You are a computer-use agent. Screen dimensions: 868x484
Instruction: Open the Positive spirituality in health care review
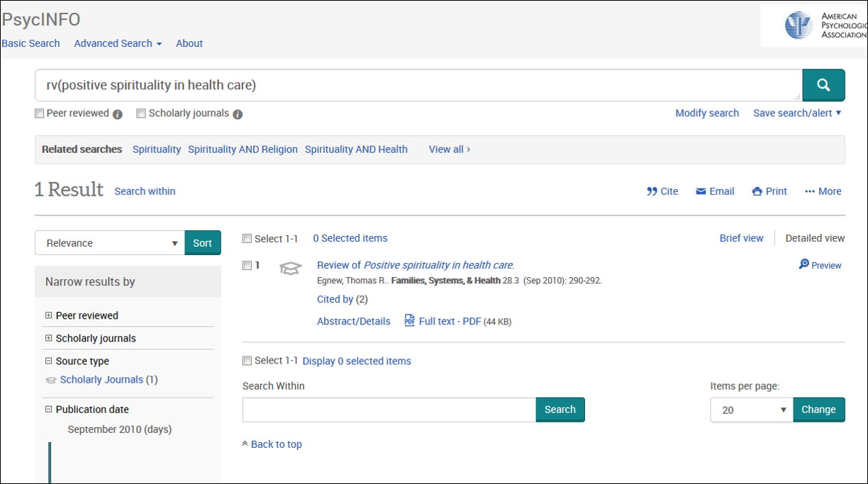pos(416,265)
